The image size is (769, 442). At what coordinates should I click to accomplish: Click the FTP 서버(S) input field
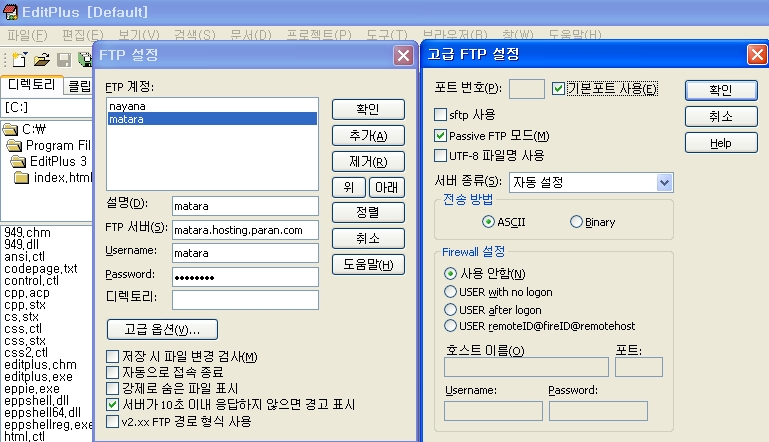coord(245,230)
